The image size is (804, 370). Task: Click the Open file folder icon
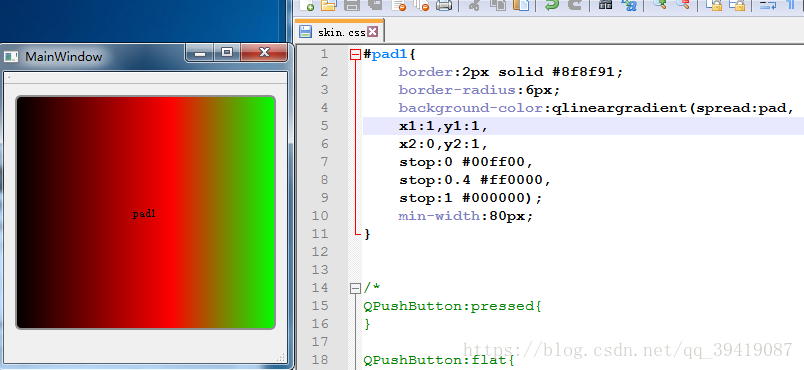pos(328,5)
